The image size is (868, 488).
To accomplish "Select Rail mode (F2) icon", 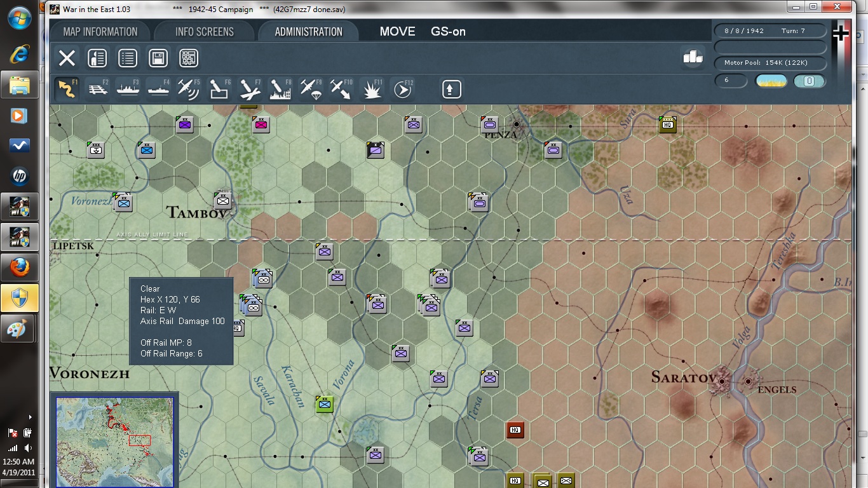I will point(97,89).
